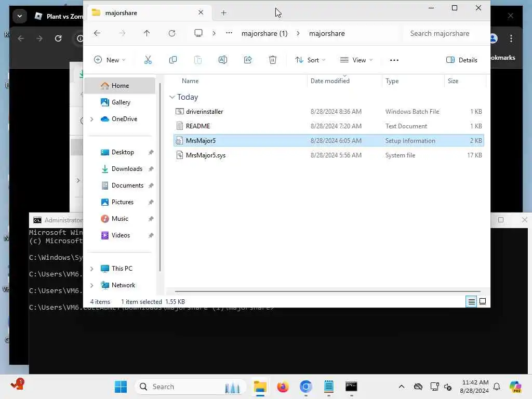Maximize the Administrator Command Prompt window

coord(500,220)
